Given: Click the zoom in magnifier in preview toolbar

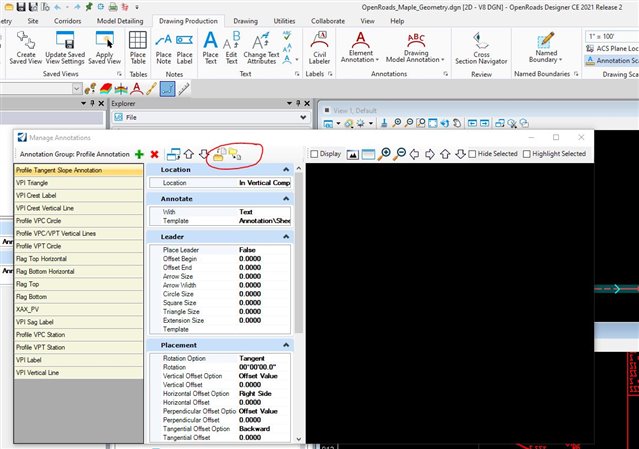Looking at the screenshot, I should point(382,154).
